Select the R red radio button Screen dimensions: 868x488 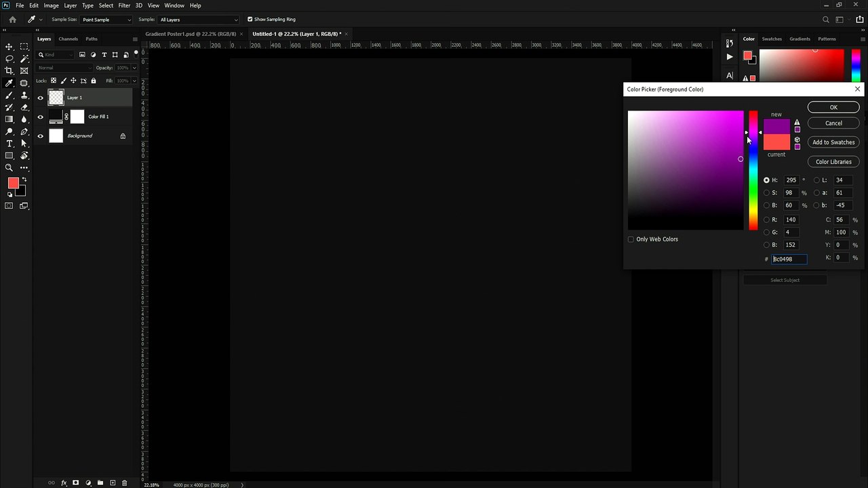766,220
